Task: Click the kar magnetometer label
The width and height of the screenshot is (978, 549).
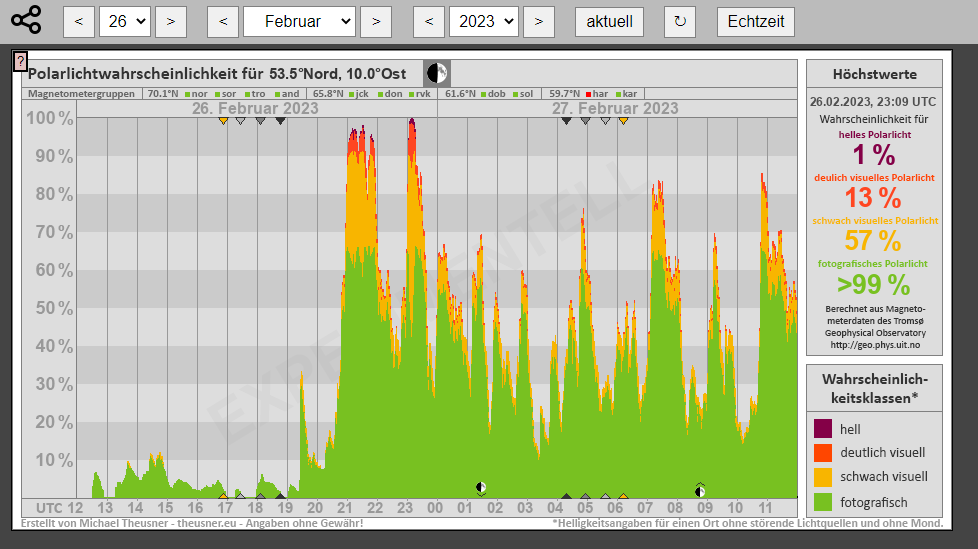Action: click(x=630, y=94)
